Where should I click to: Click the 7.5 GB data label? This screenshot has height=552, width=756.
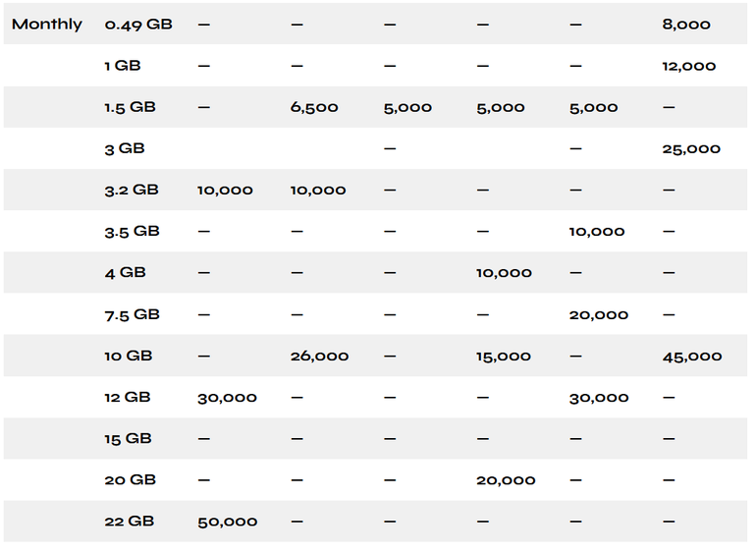point(133,314)
